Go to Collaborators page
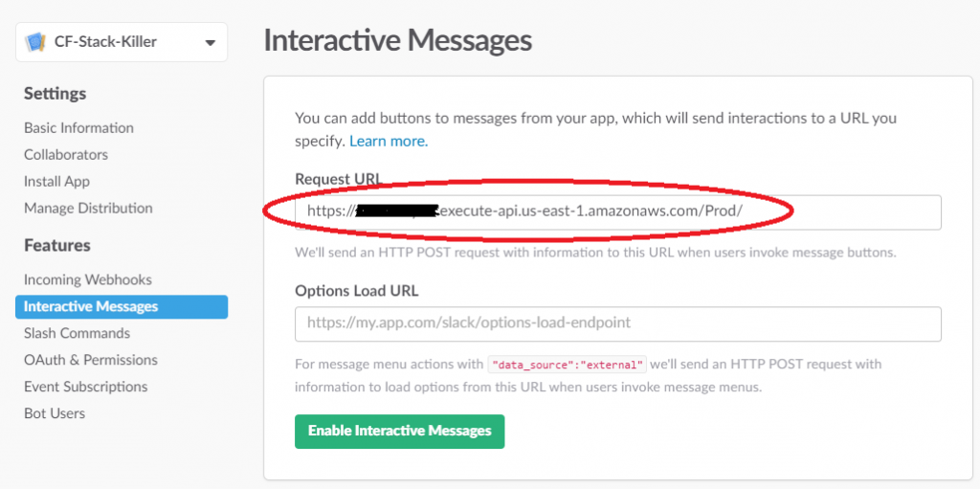Image resolution: width=980 pixels, height=489 pixels. (66, 154)
